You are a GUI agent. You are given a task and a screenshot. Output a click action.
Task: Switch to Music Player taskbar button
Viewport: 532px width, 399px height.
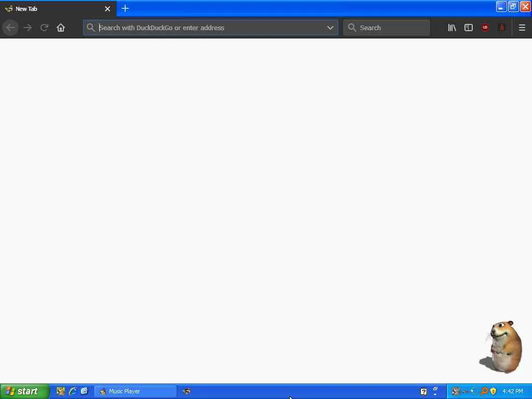[136, 391]
